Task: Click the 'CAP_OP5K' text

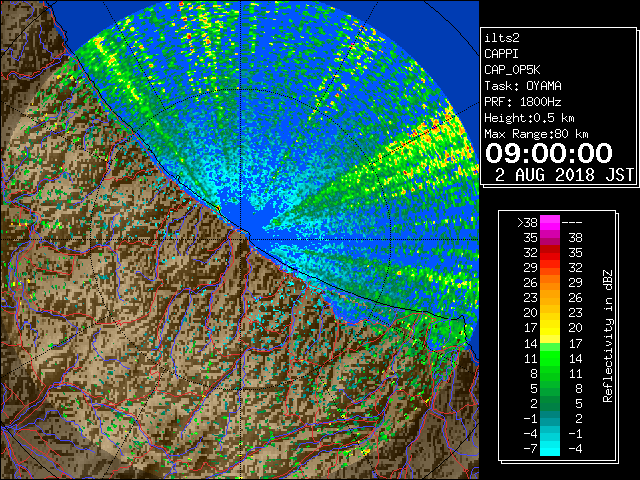Action: [512, 70]
